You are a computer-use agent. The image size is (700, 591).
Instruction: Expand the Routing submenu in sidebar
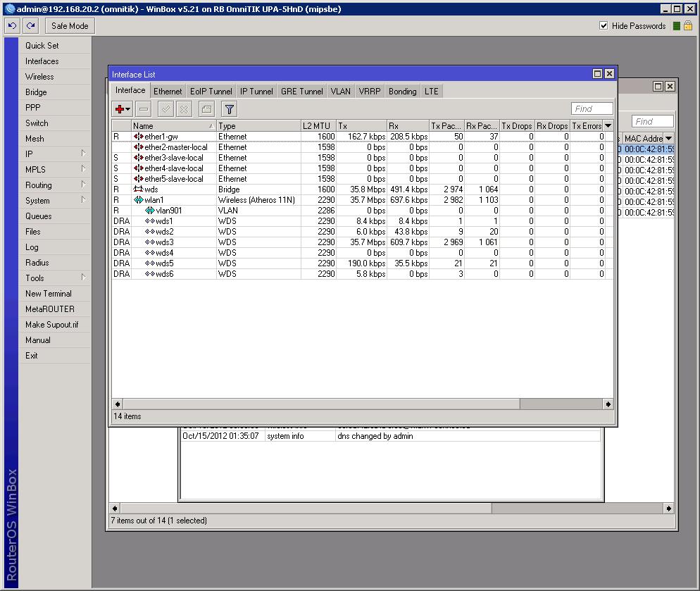(x=55, y=185)
